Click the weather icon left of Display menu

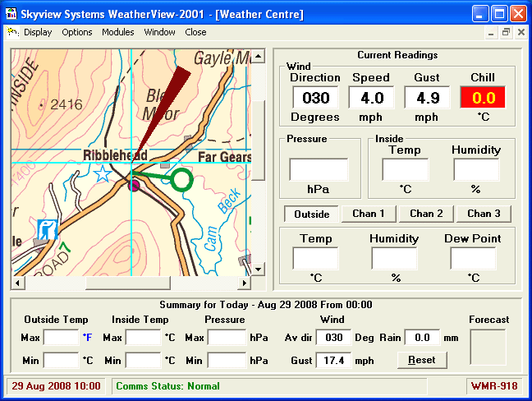pos(13,33)
